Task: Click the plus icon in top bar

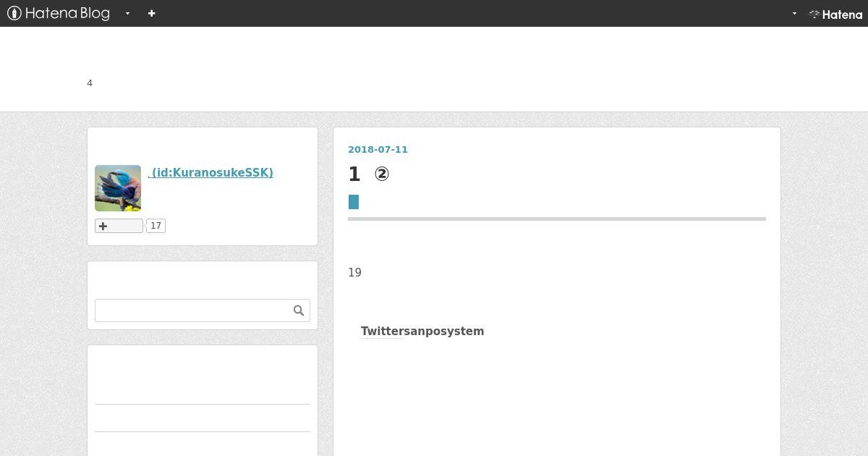Action: (151, 13)
